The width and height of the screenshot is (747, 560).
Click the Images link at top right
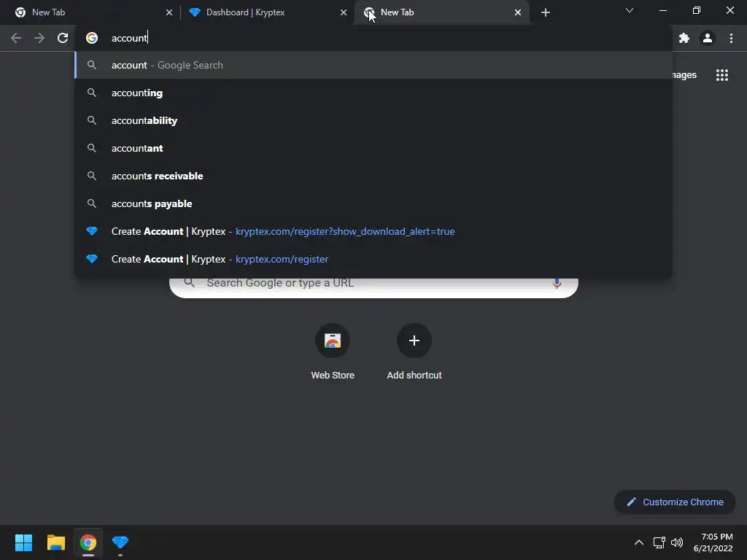[684, 75]
